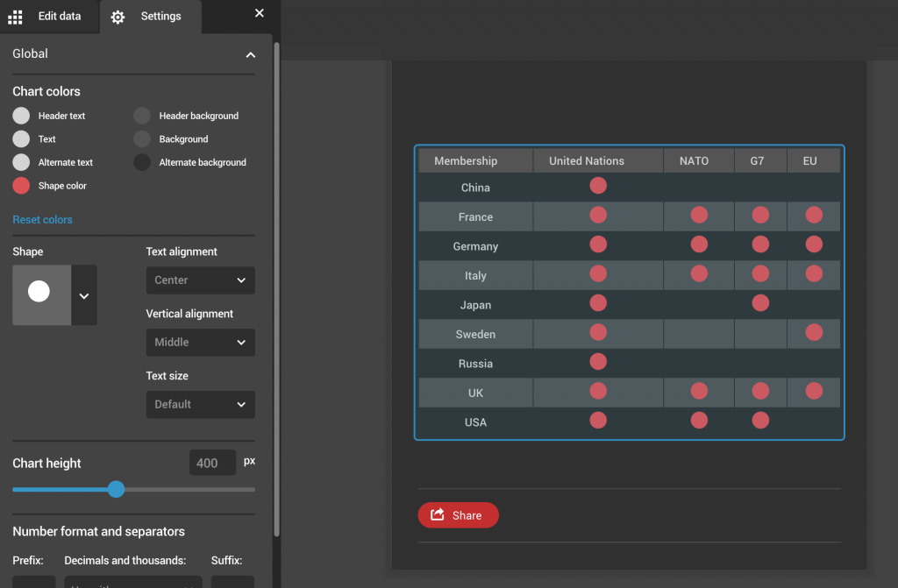
Task: Open the Text size dropdown
Action: coord(200,404)
